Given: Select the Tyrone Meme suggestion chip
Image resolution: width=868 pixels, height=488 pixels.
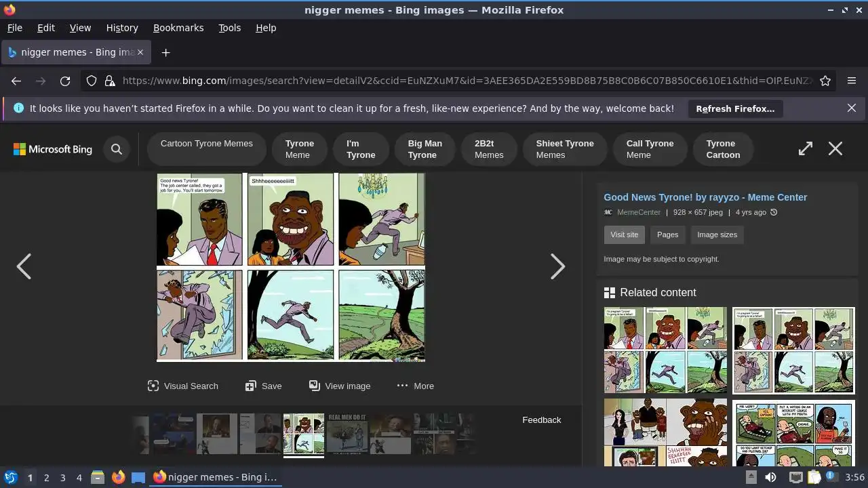Looking at the screenshot, I should point(299,148).
